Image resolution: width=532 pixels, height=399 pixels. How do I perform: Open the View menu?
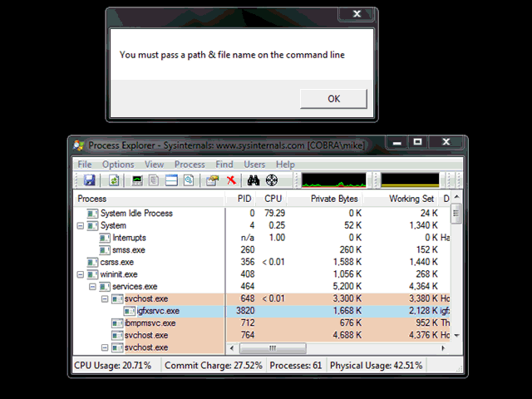pos(155,165)
